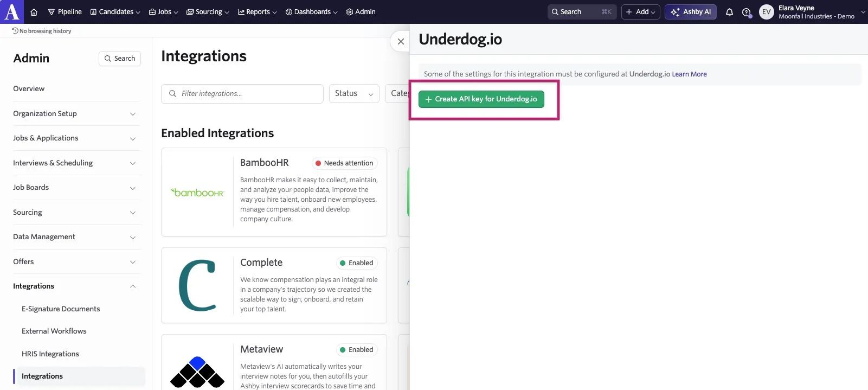The width and height of the screenshot is (868, 390).
Task: Open notifications bell
Action: tap(729, 12)
